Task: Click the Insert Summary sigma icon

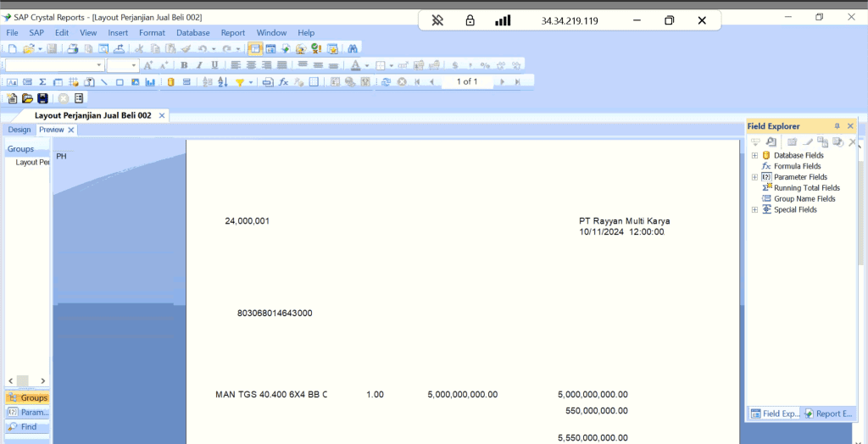Action: coord(42,82)
